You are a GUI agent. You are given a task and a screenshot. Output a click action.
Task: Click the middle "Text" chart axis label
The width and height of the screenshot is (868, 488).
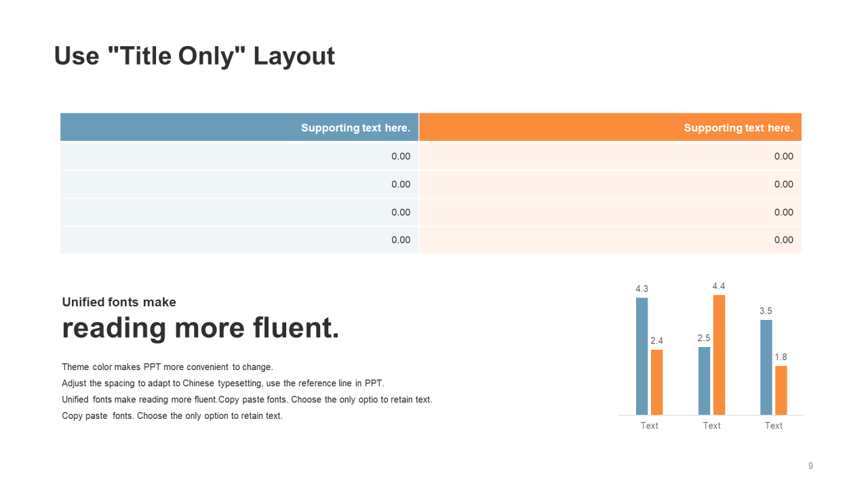click(x=711, y=426)
